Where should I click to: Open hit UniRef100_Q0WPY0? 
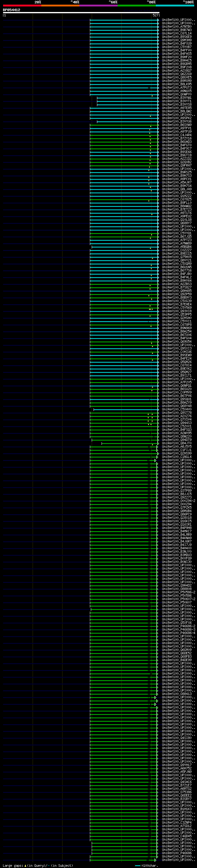tap(177, 94)
